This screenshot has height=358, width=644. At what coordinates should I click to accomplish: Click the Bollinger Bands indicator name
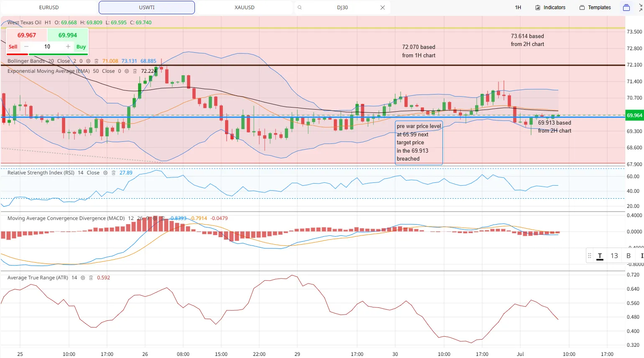26,61
